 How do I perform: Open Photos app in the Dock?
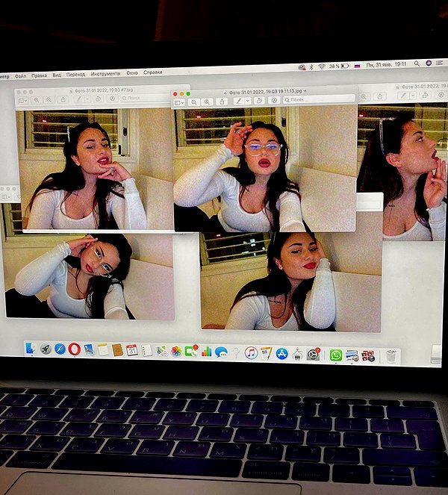click(x=176, y=352)
